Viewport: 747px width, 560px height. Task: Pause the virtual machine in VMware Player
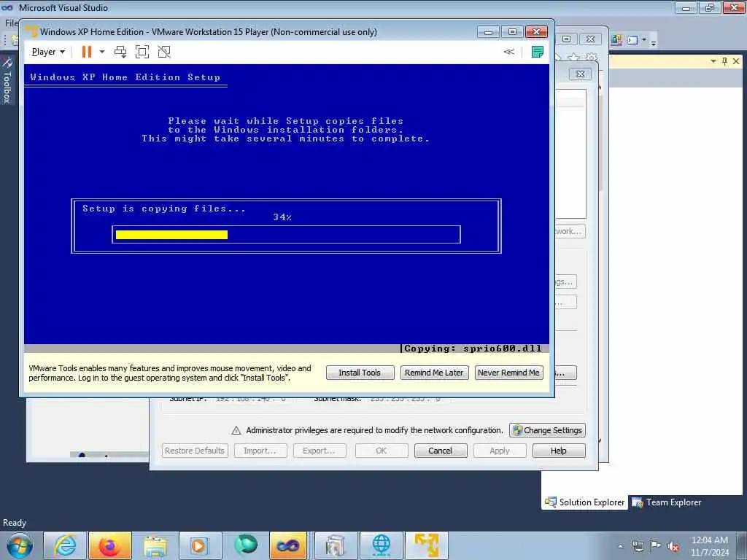tap(86, 52)
